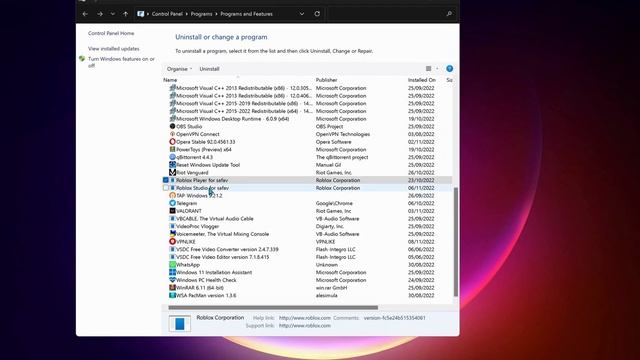Select Windows PC Health Check icon
Viewport: 640px width, 360px height.
pos(172,280)
